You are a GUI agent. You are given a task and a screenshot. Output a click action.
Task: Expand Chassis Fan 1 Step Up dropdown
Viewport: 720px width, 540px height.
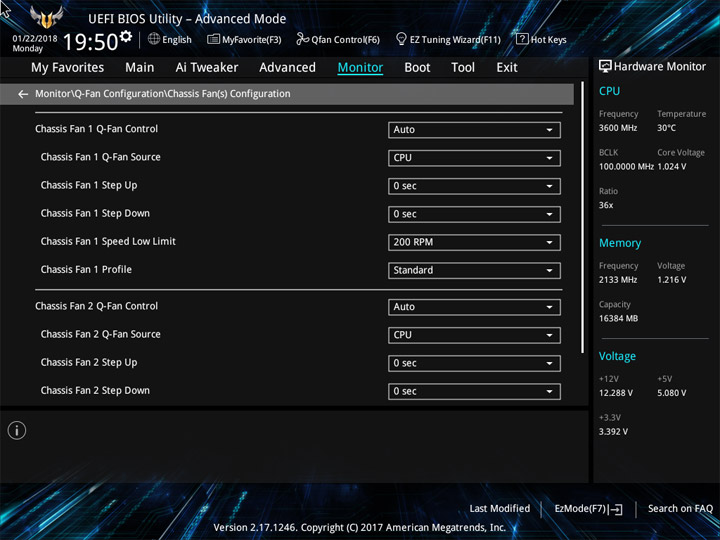click(x=474, y=186)
